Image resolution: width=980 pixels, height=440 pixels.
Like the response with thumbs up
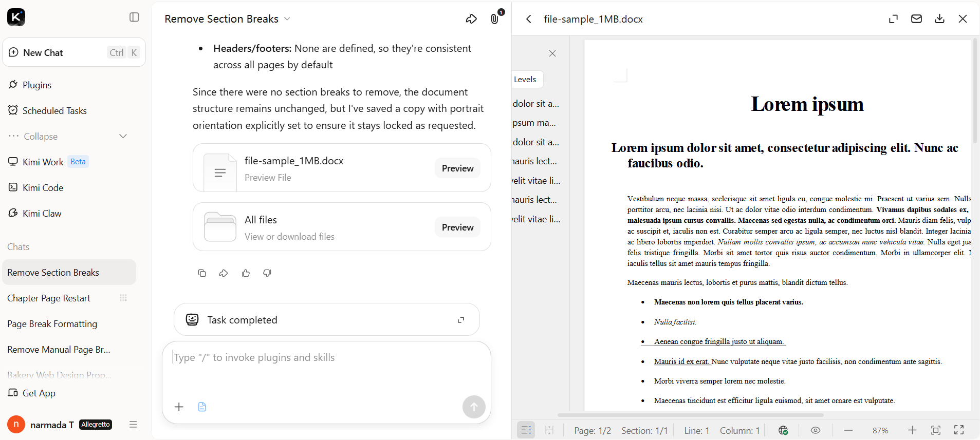coord(246,273)
